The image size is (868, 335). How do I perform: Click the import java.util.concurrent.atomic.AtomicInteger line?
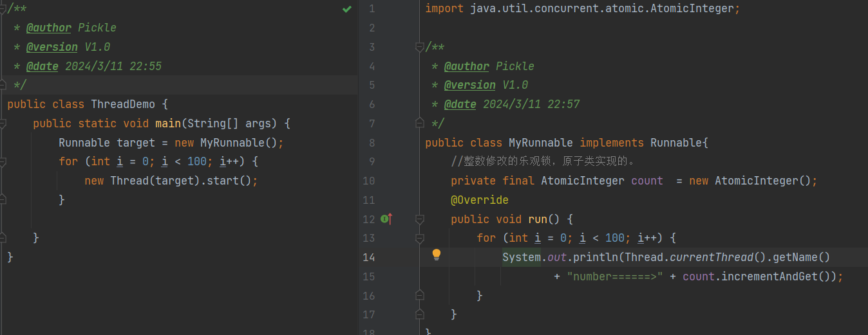coord(583,9)
